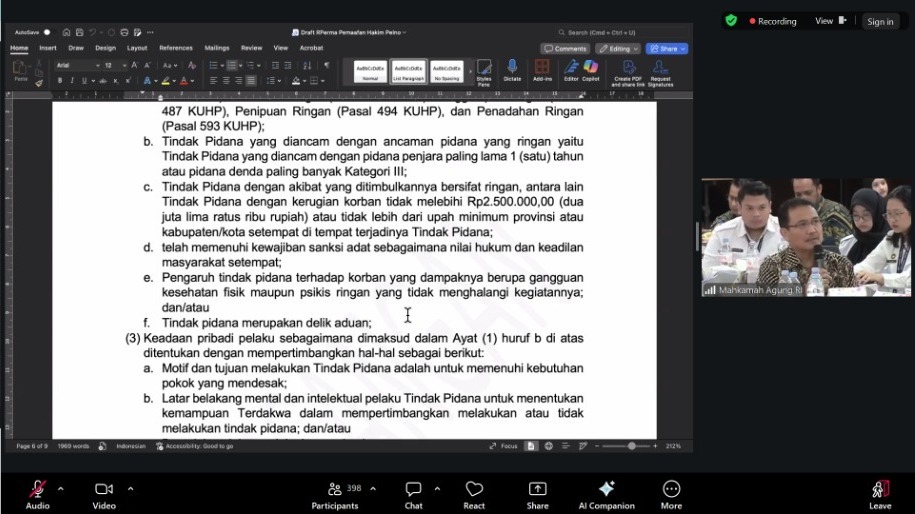Open the Zoom Chat panel
Screen dimensions: 915x514
(413, 489)
